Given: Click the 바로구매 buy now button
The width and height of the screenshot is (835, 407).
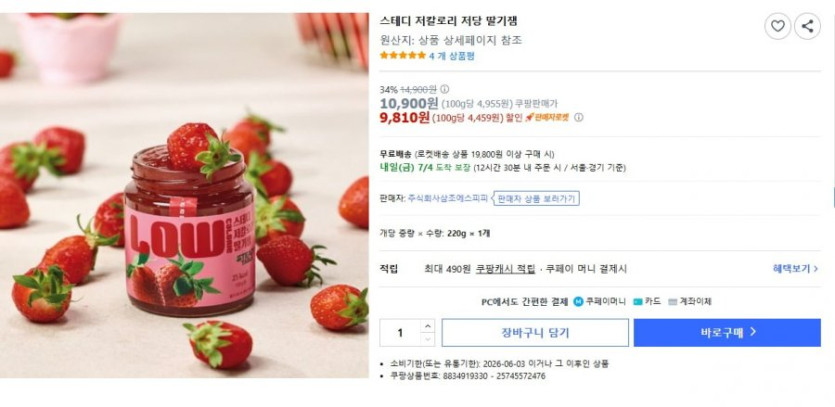Looking at the screenshot, I should pyautogui.click(x=727, y=333).
